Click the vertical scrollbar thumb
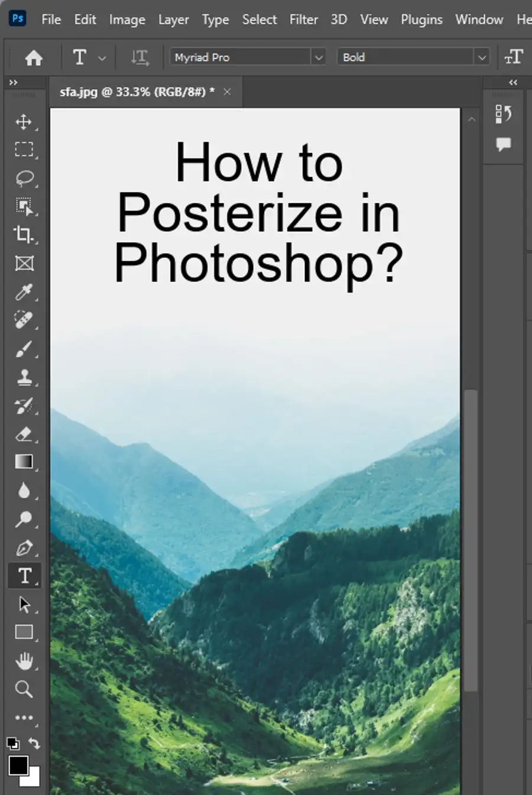Viewport: 532px width, 795px height. pos(471,540)
